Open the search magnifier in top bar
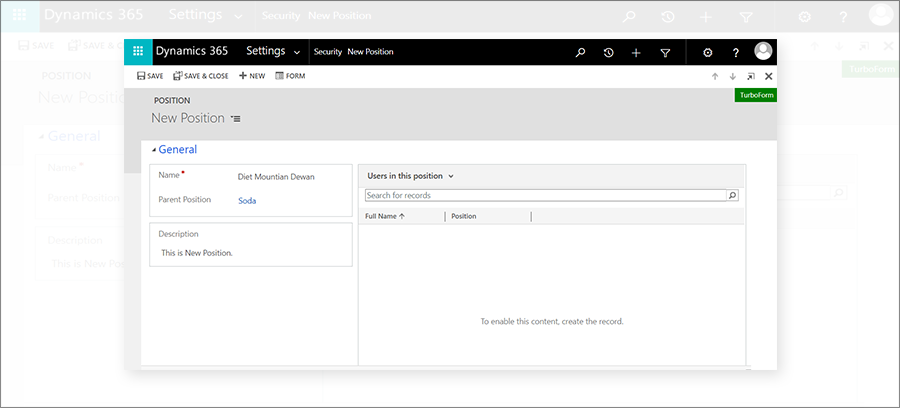The image size is (900, 408). click(580, 52)
